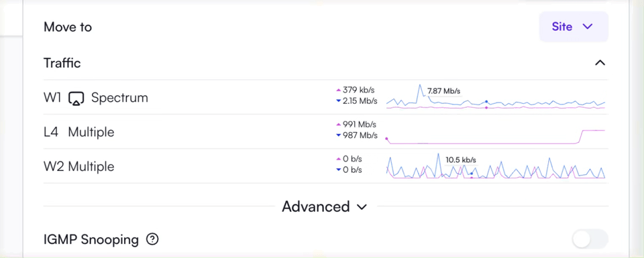Select the L4 Multiple row label
Screen dimensions: 644x258
click(79, 132)
